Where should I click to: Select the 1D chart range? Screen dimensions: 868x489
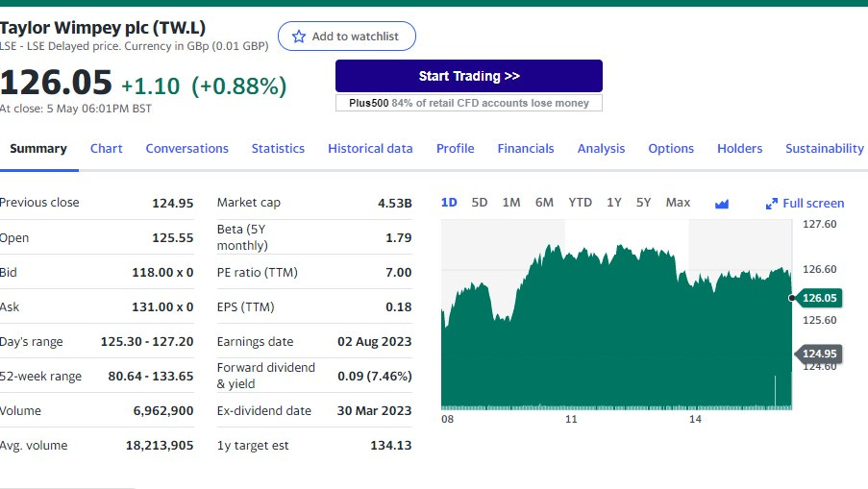[449, 203]
